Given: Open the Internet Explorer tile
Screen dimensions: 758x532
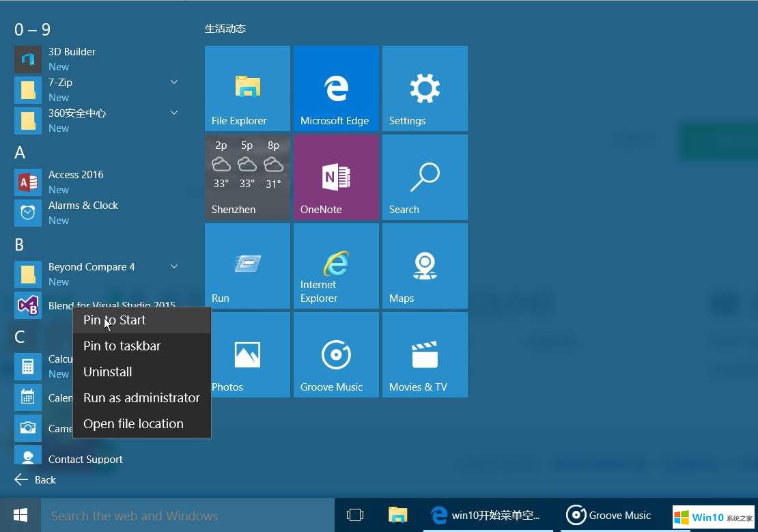Looking at the screenshot, I should 336,266.
